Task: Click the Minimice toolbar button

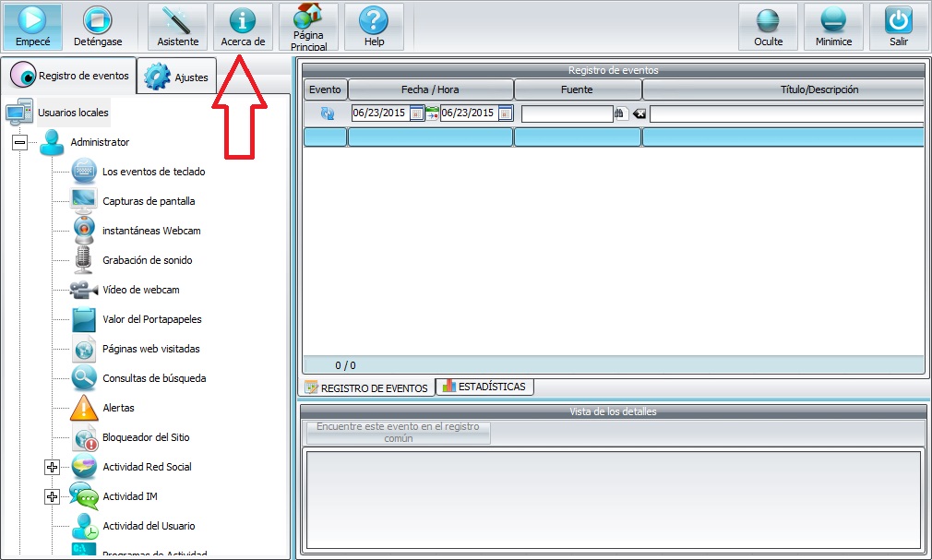Action: [833, 27]
